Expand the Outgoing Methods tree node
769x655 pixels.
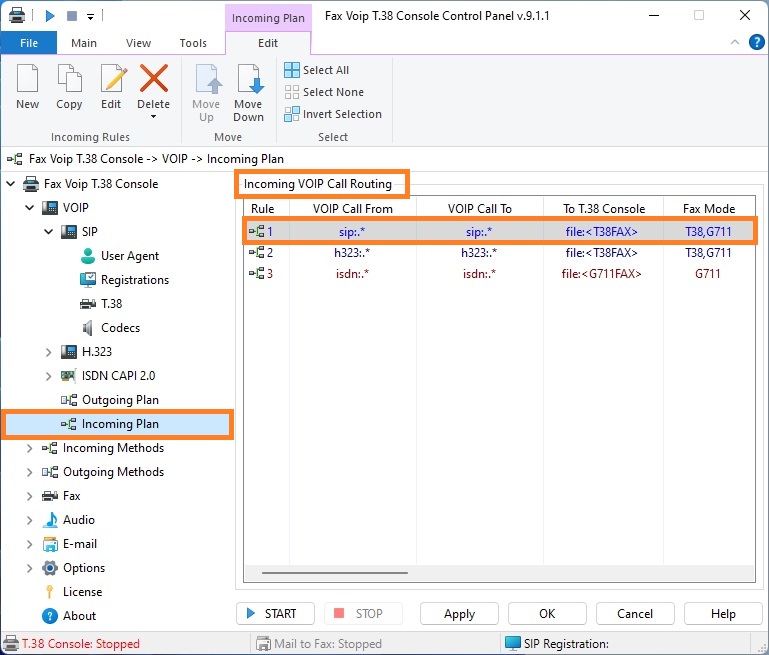(x=29, y=472)
